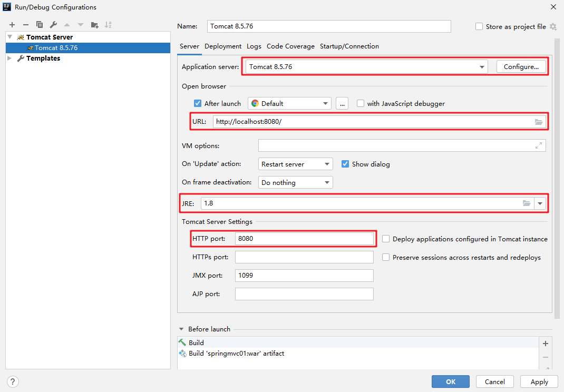This screenshot has height=392, width=564.
Task: Click the Create New Folder icon
Action: 94,25
